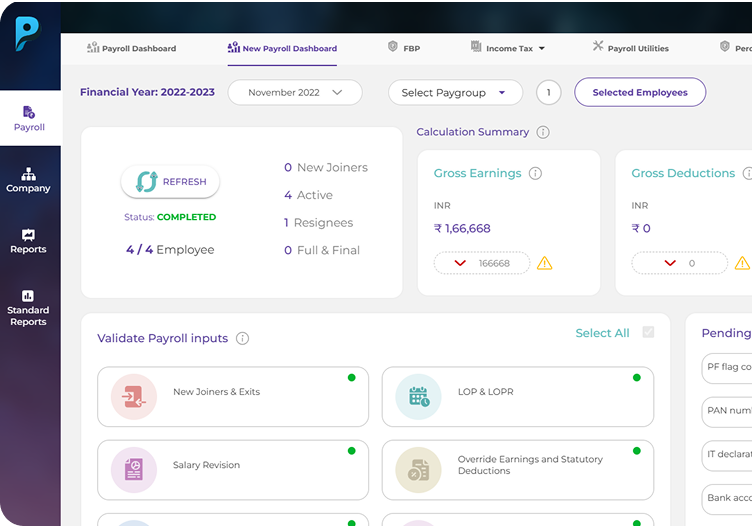
Task: Open the Company sidebar section
Action: [28, 180]
